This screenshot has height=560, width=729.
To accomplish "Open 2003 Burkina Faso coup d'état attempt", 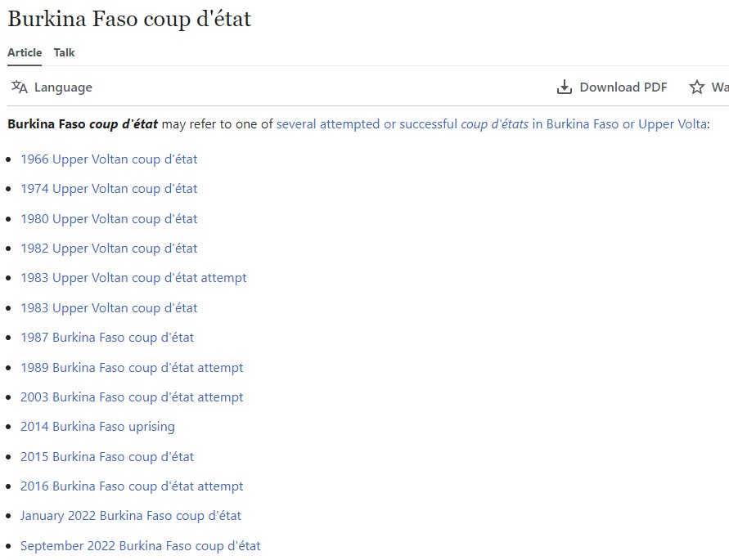I will click(x=132, y=397).
